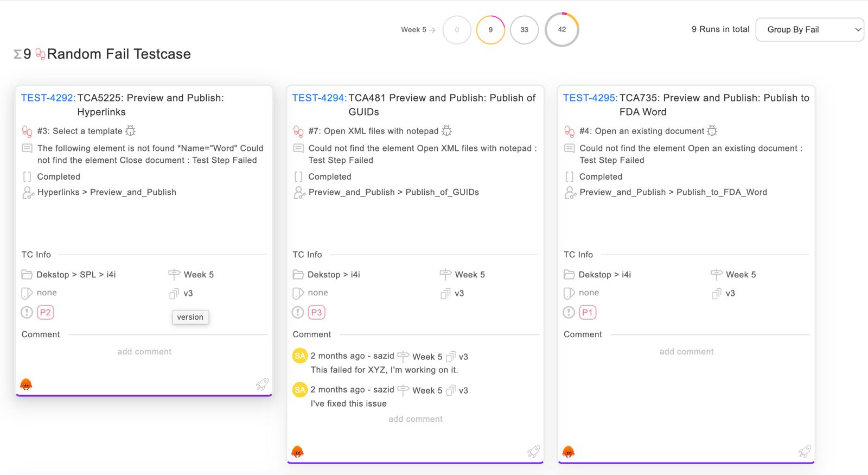This screenshot has height=475, width=868.
Task: Open the TEST-4292 link
Action: (48, 98)
